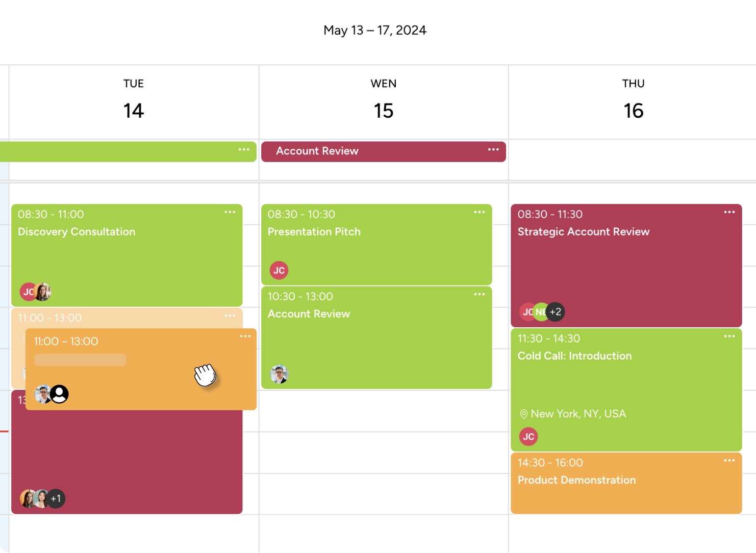This screenshot has width=756, height=553.
Task: Click New York location pin icon
Action: [523, 414]
